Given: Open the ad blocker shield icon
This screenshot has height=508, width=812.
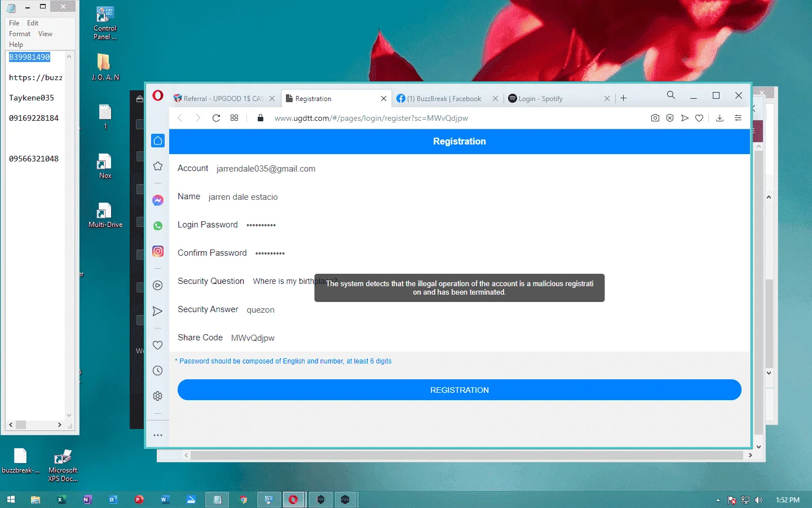Looking at the screenshot, I should (670, 118).
